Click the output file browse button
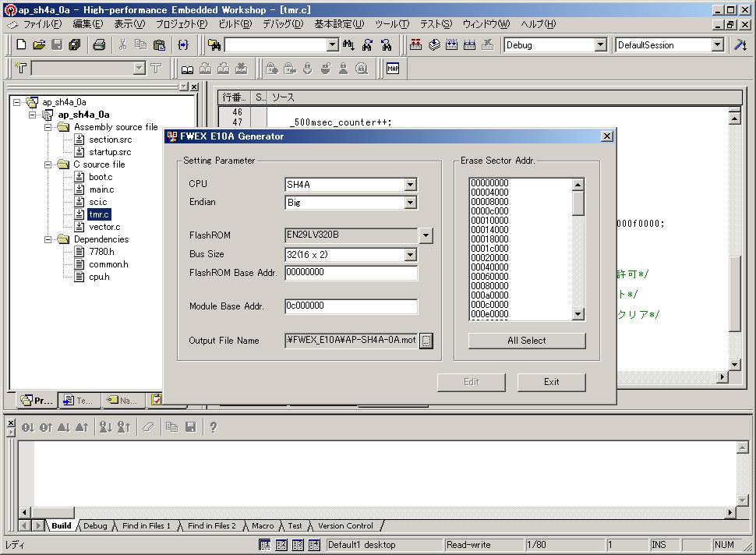The height and width of the screenshot is (555, 756). [426, 341]
